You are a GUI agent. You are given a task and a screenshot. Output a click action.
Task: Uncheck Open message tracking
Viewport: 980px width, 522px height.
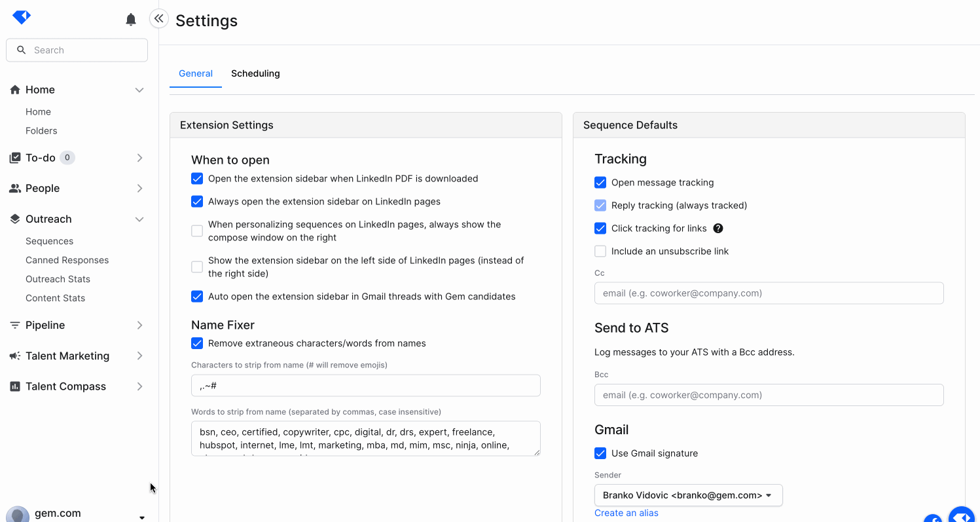pos(600,183)
